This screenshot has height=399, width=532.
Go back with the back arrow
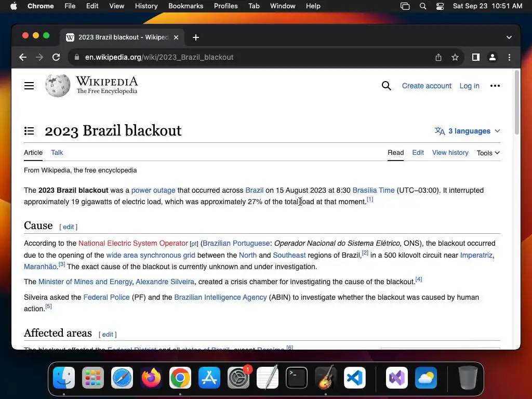[23, 57]
